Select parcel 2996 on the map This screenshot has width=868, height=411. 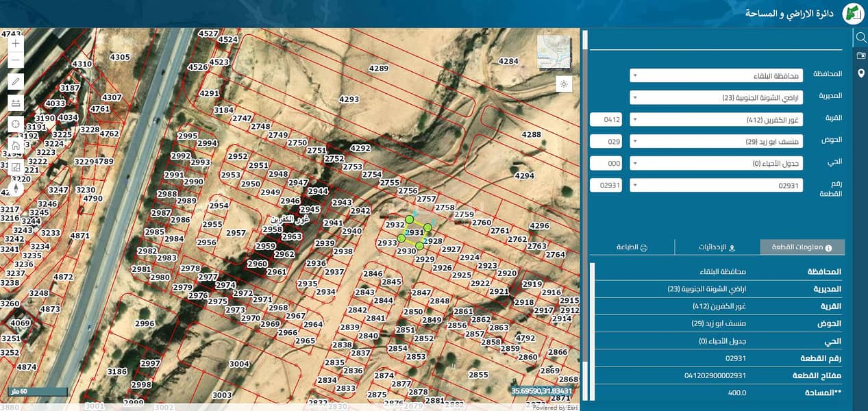(x=145, y=323)
